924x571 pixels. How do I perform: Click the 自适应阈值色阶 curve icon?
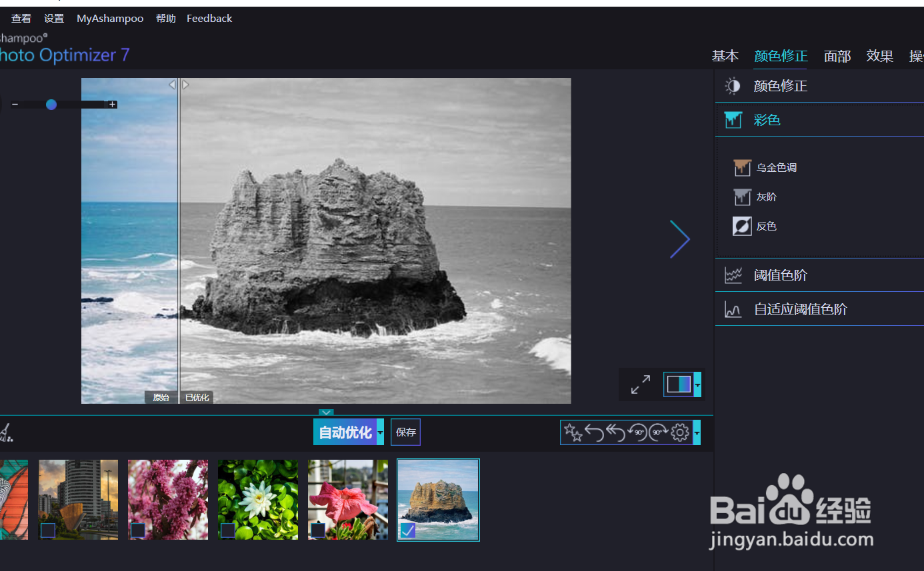[x=733, y=309]
